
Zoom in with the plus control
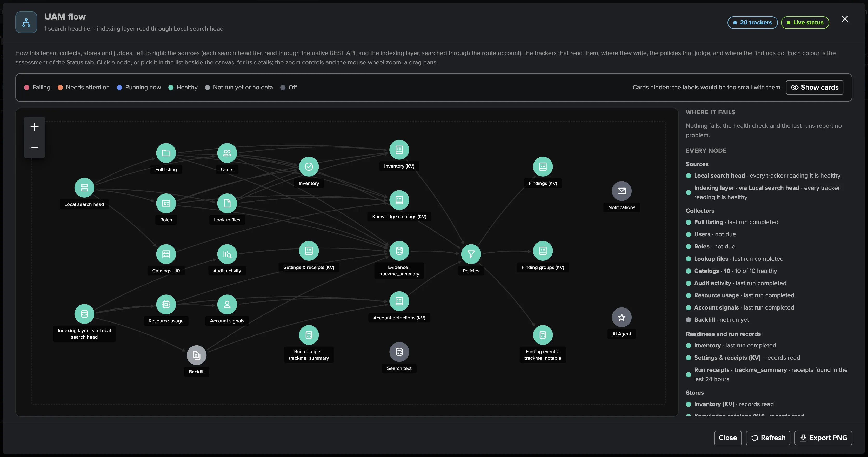(34, 127)
